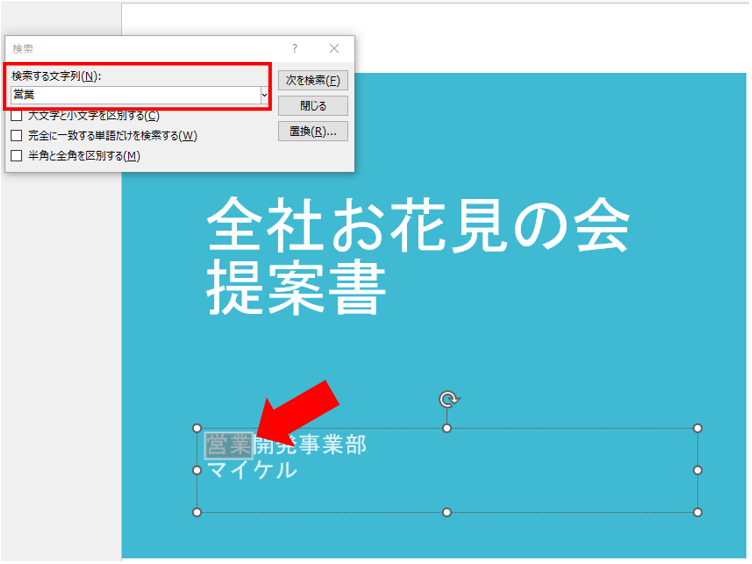This screenshot has width=752, height=564.
Task: Click the right-middle resize handle of subtitle box
Action: tap(698, 470)
